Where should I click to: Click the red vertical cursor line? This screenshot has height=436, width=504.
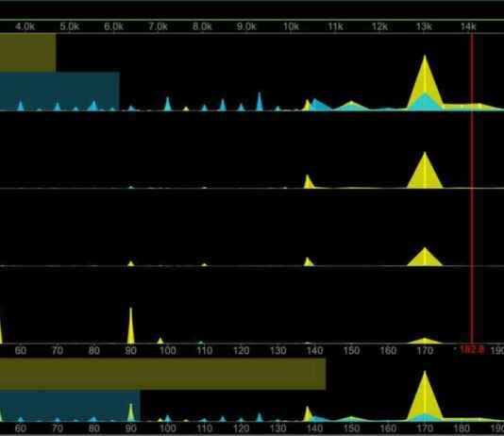point(472,188)
